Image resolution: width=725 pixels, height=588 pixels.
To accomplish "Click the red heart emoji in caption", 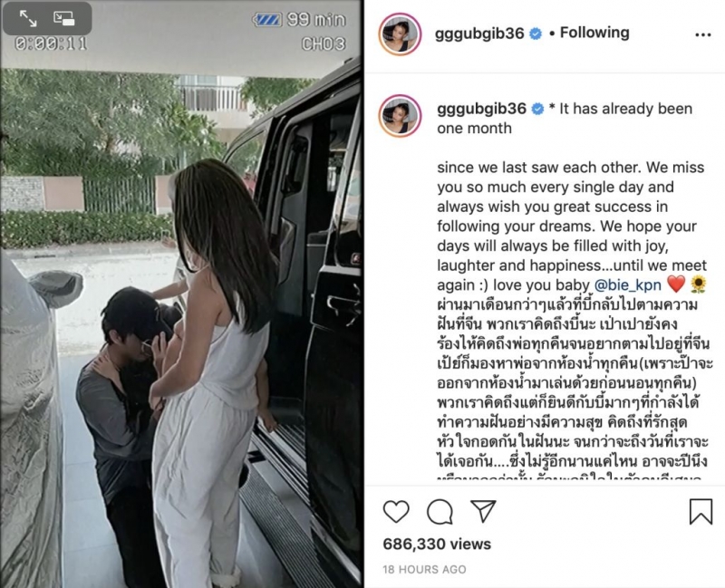I will pos(675,284).
